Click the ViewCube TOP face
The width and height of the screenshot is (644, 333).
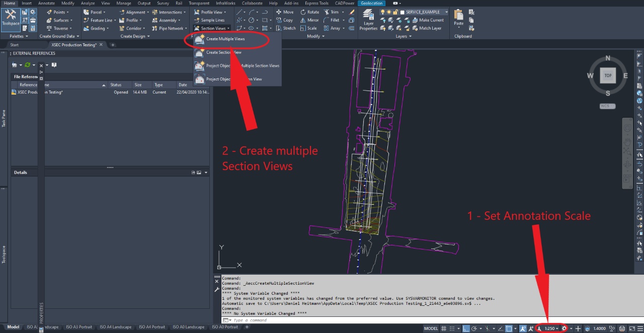pyautogui.click(x=608, y=75)
